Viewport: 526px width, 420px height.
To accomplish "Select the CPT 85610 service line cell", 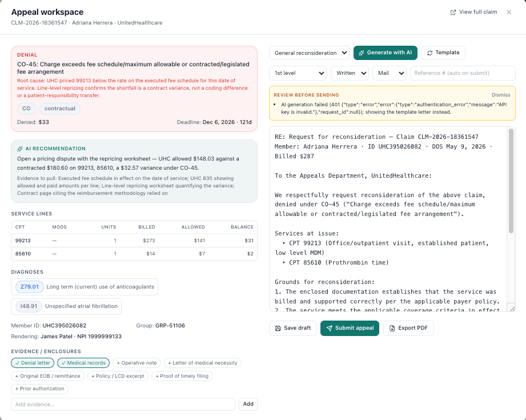I will pos(23,254).
